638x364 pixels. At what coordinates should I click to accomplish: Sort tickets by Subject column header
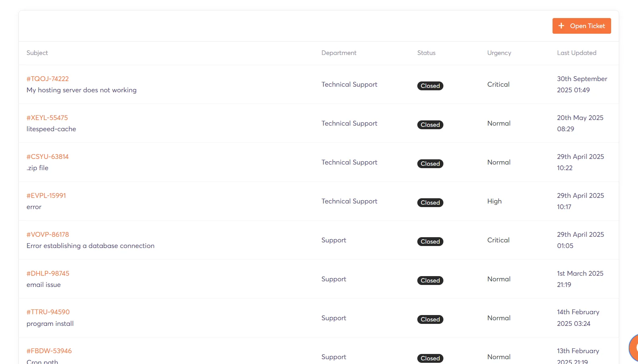(37, 53)
